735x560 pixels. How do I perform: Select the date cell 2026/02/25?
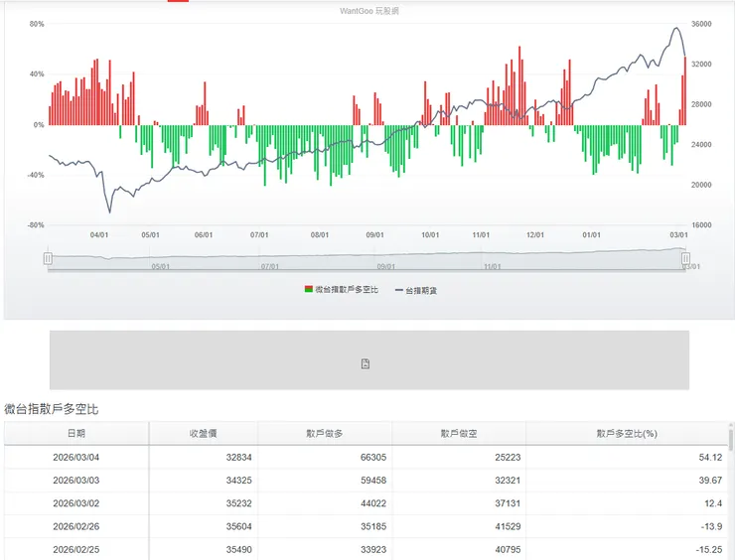coord(75,550)
